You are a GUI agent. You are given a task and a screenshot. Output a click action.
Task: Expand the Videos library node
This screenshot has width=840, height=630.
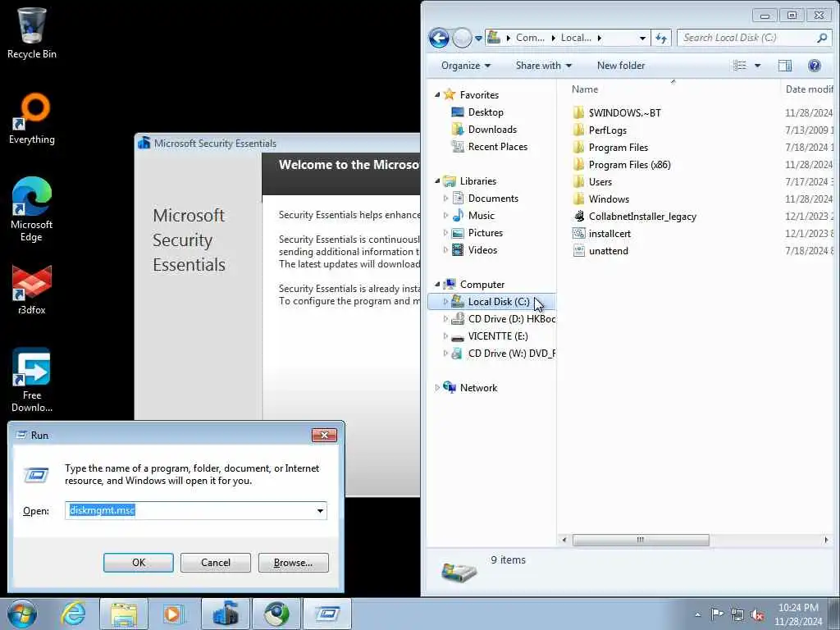(445, 249)
